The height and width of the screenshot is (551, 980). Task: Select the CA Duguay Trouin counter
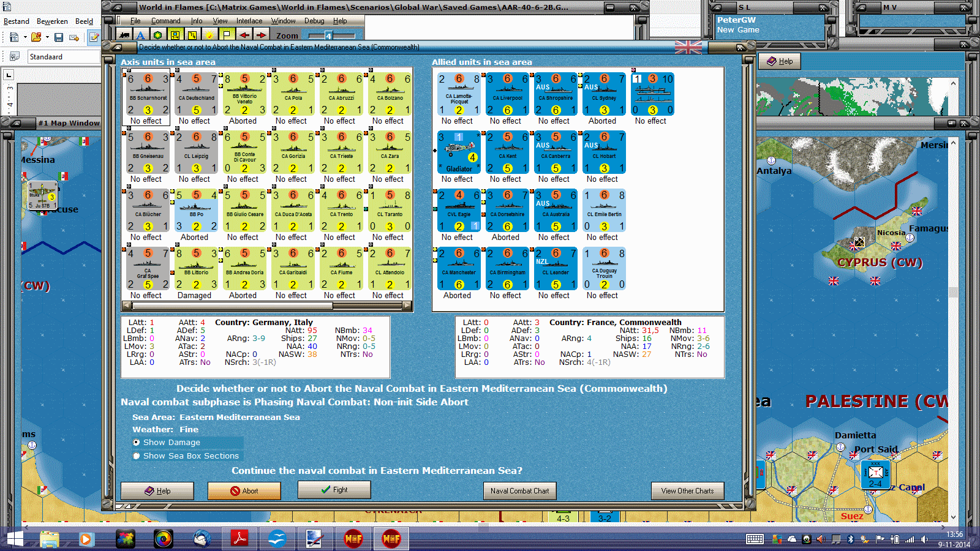[x=604, y=269]
